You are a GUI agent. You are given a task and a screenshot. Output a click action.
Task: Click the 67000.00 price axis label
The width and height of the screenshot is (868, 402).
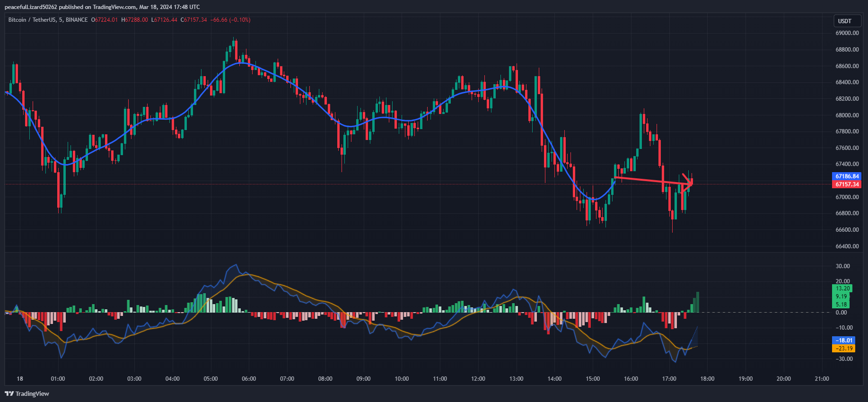point(847,197)
